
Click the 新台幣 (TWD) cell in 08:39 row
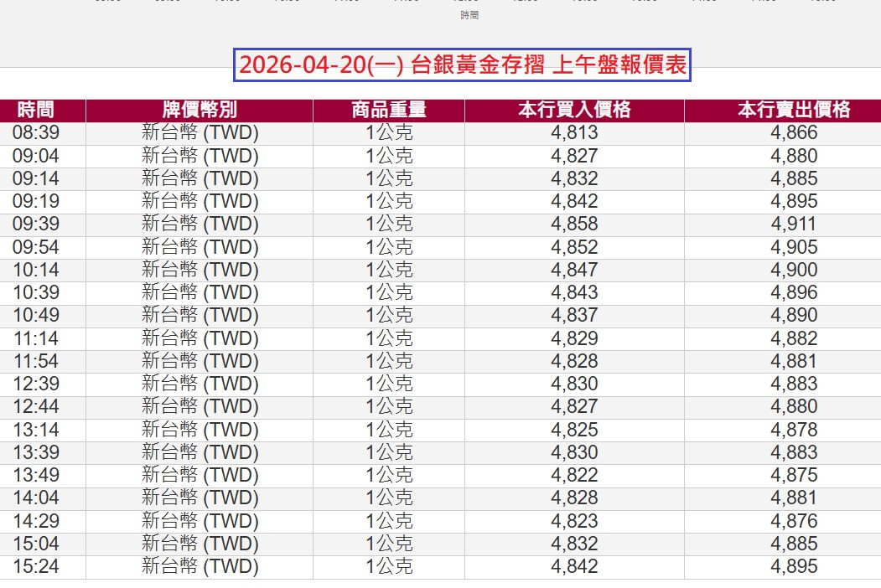pos(200,132)
